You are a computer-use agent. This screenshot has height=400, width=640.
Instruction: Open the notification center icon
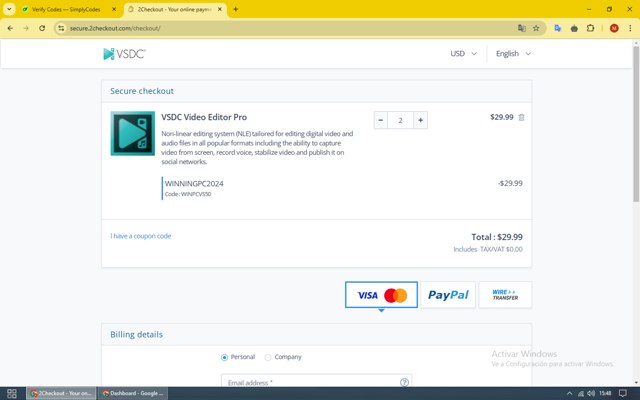623,393
